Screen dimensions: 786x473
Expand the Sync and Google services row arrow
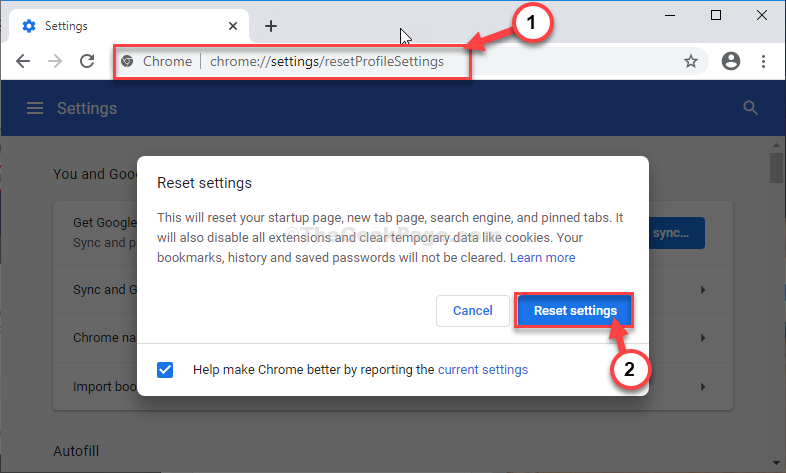[703, 290]
